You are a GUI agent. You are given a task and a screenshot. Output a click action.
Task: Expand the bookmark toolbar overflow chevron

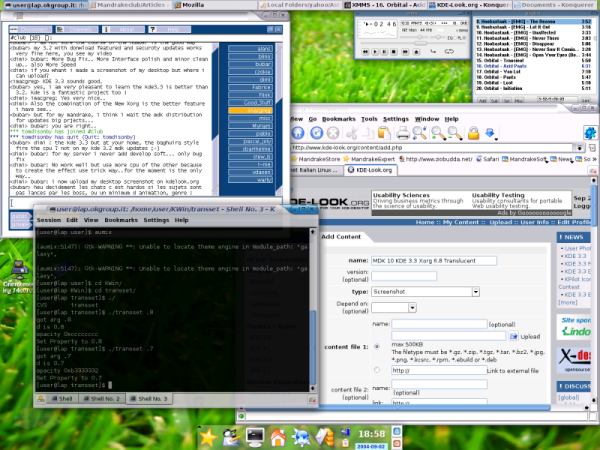click(x=595, y=159)
